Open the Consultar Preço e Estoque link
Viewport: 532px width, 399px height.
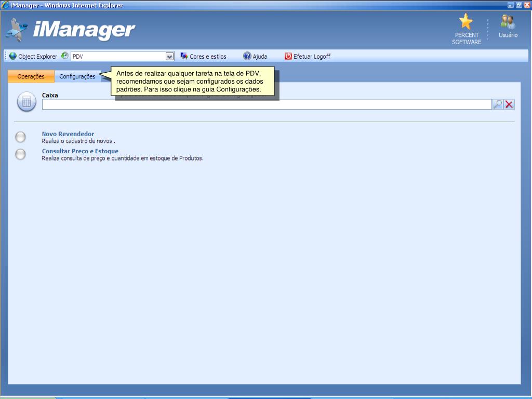[x=80, y=151]
